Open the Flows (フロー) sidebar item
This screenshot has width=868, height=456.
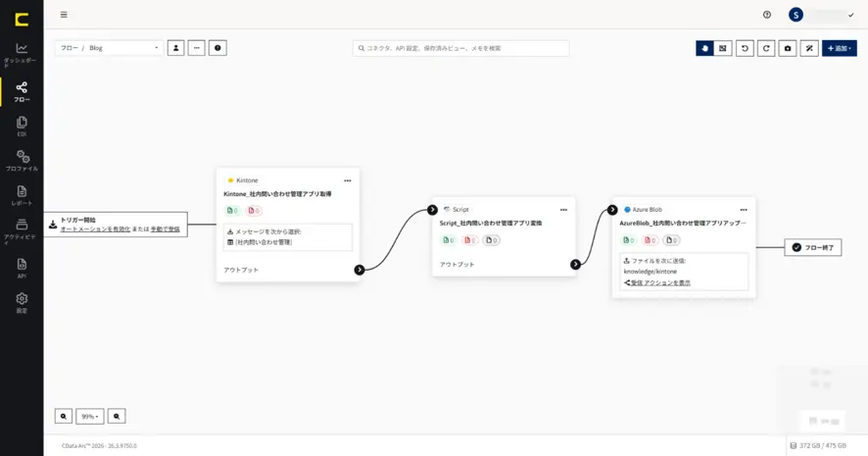(22, 92)
